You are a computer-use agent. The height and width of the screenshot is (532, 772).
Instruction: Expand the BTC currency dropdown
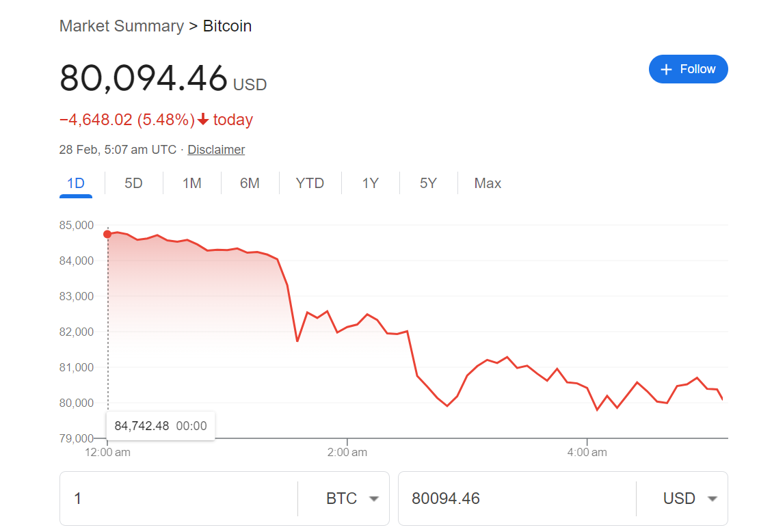(352, 498)
